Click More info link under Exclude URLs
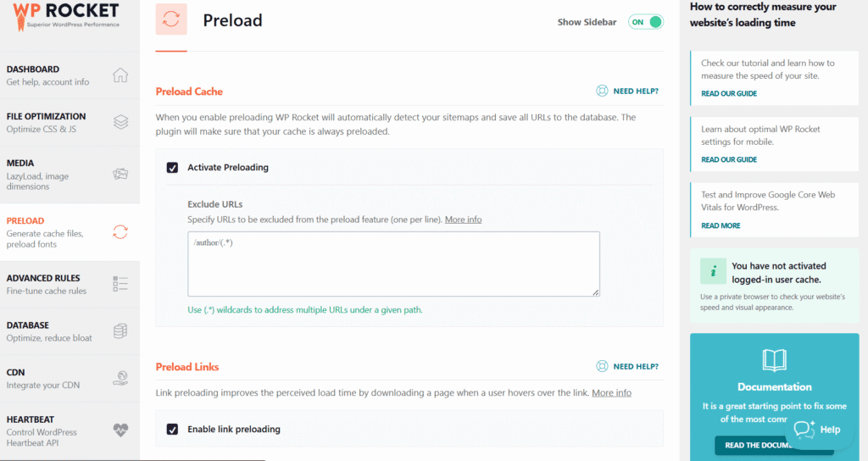The width and height of the screenshot is (868, 461). (x=464, y=219)
